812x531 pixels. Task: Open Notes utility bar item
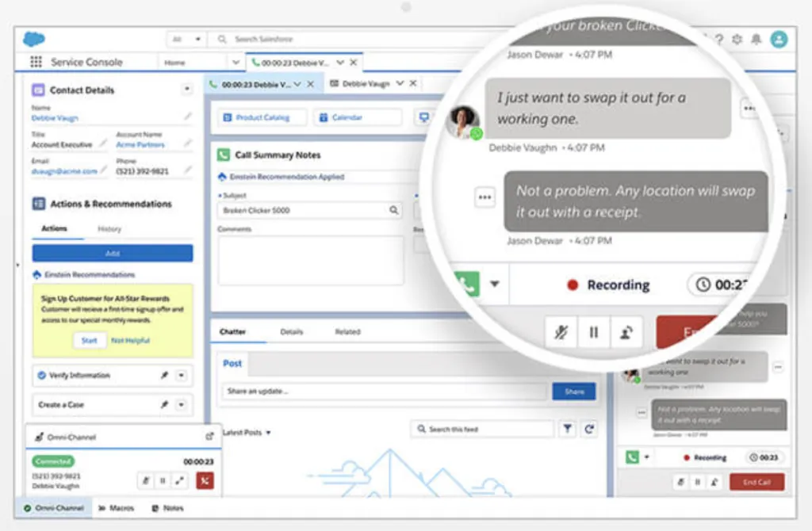(x=168, y=508)
